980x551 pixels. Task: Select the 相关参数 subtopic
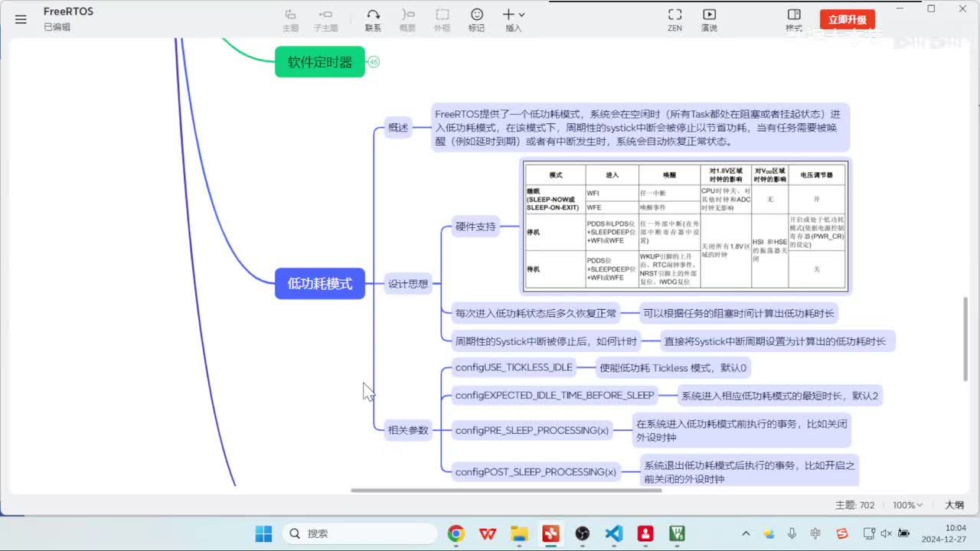click(408, 430)
